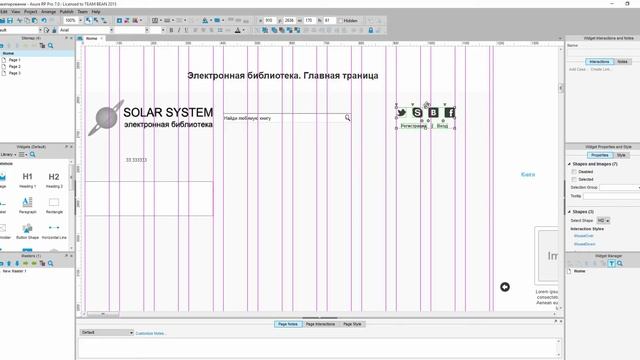Viewport: 640px width, 360px height.
Task: Open the Library dropdown in Widgets panel
Action: click(9, 155)
